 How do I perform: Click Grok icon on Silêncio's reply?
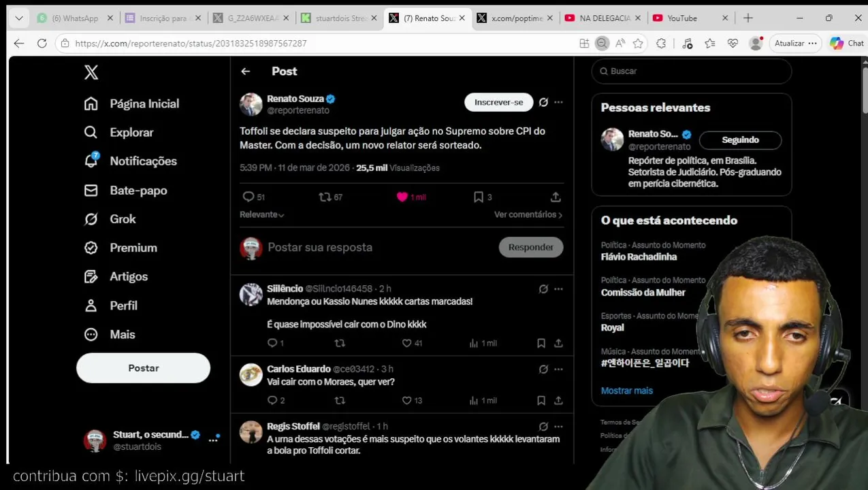coord(543,289)
